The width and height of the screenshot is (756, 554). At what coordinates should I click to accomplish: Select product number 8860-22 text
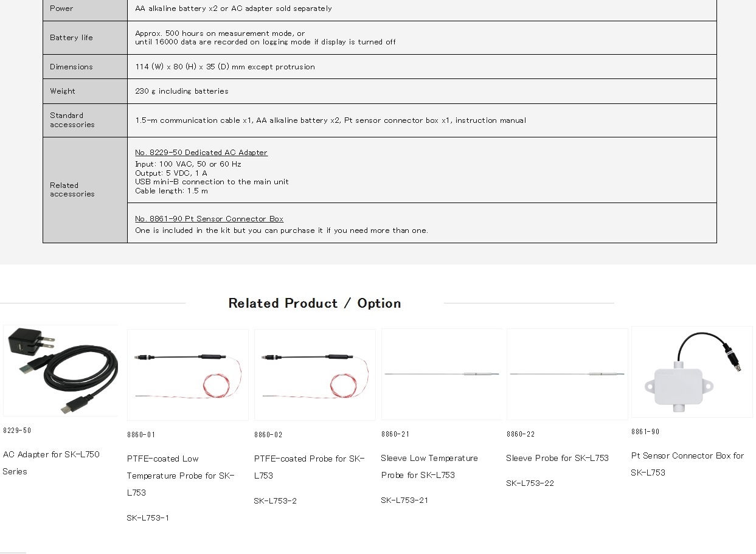[x=521, y=434]
